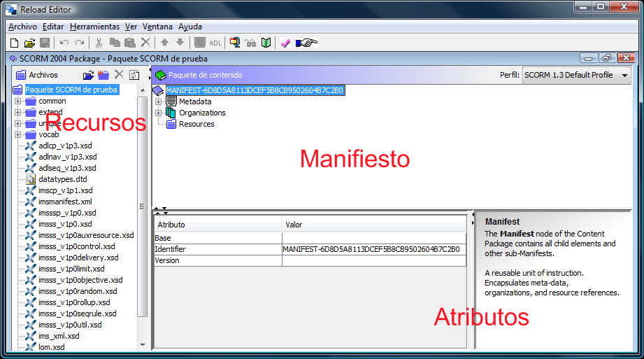
Task: Select the Resources tree node
Action: point(196,124)
